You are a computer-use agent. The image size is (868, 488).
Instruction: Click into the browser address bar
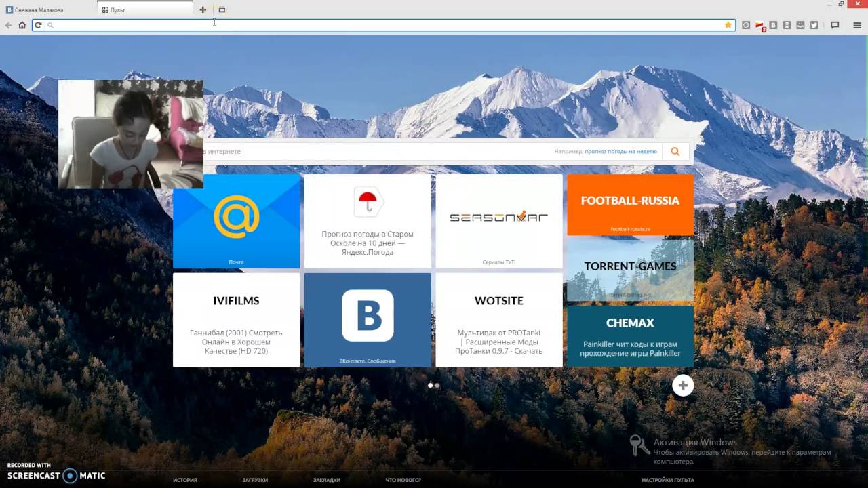click(x=384, y=25)
